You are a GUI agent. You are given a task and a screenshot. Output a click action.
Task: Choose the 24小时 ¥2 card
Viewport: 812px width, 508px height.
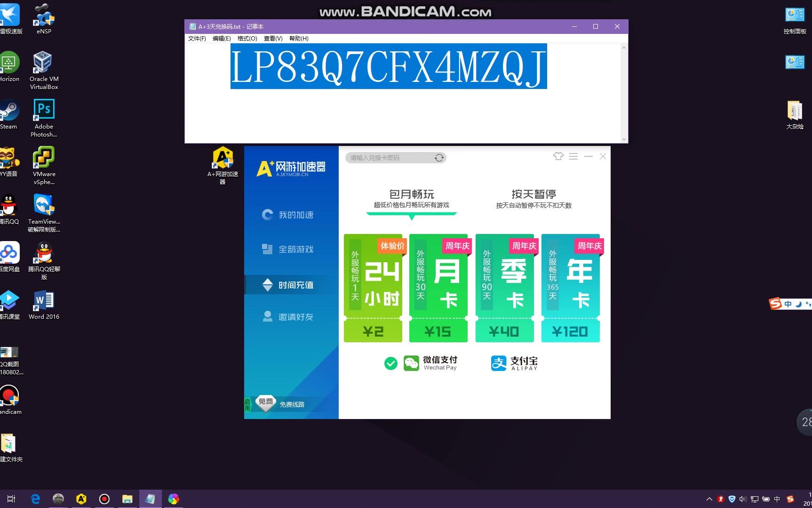(x=373, y=288)
